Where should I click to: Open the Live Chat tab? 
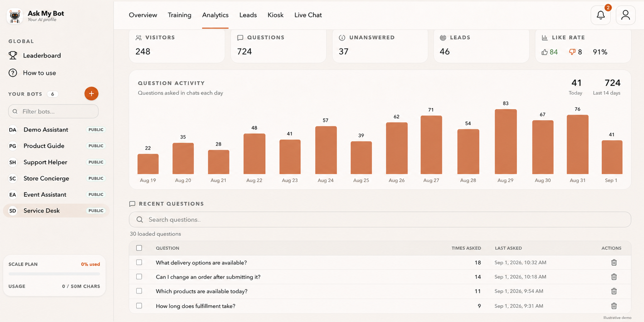click(308, 15)
